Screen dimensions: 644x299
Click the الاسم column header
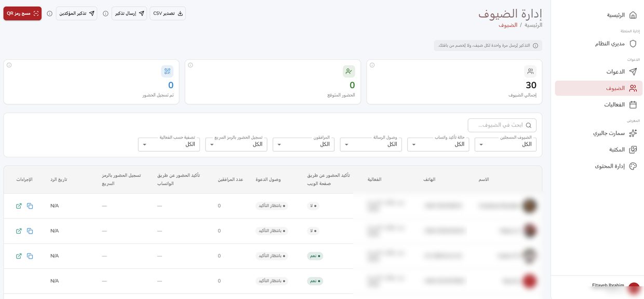point(484,180)
